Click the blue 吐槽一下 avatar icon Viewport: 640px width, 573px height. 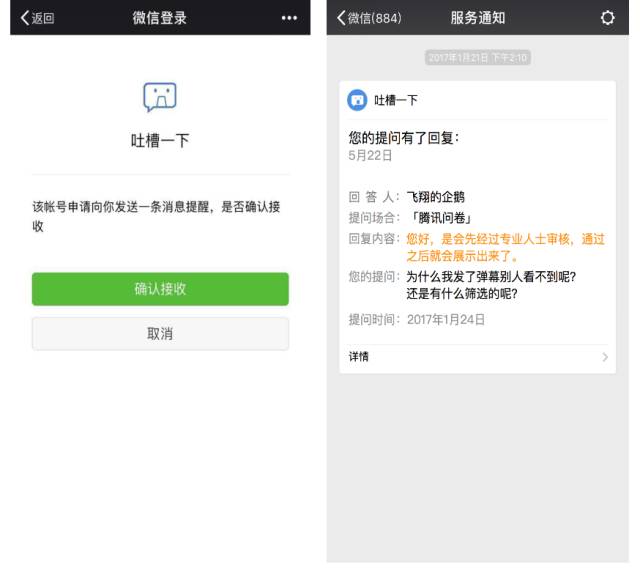(357, 100)
